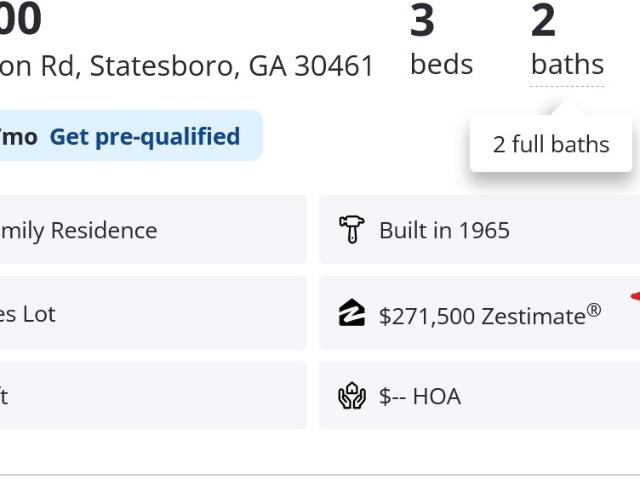
Task: Select the 2 full baths tooltip
Action: tap(551, 144)
